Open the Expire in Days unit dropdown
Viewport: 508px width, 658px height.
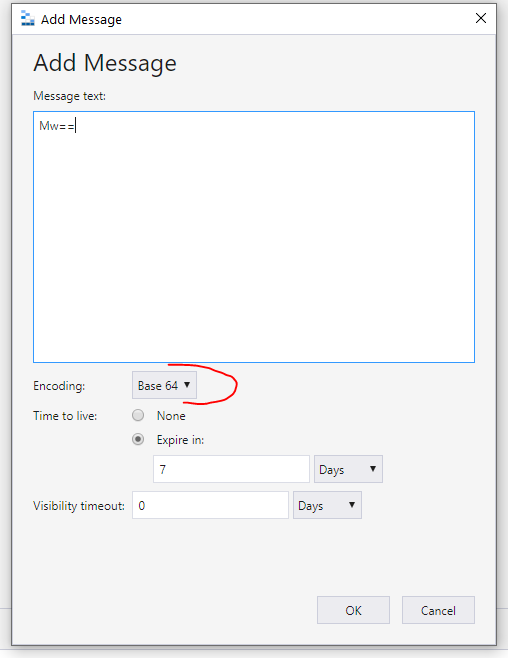pyautogui.click(x=348, y=469)
